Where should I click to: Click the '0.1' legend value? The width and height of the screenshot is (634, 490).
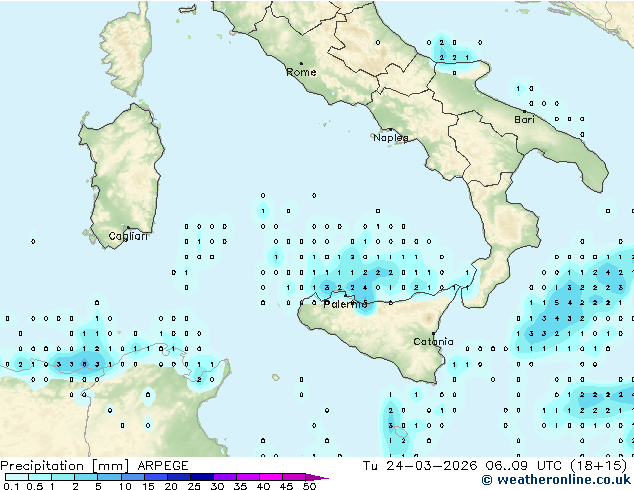click(11, 486)
